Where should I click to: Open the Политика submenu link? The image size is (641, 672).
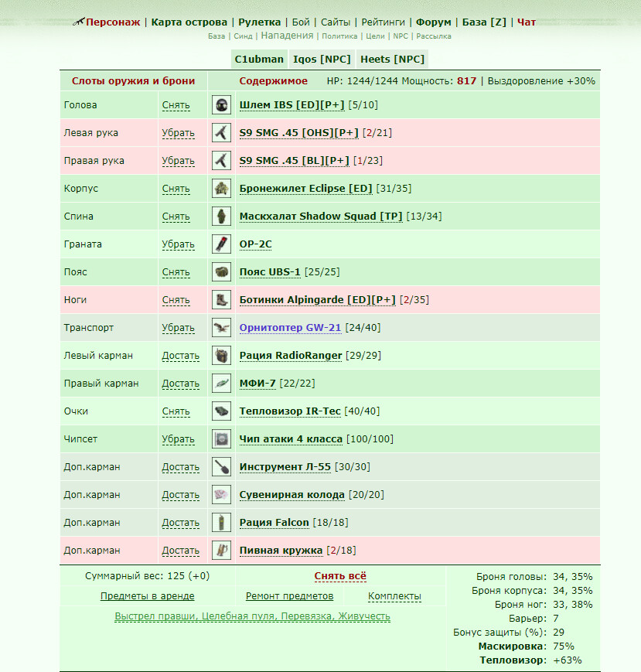[339, 36]
